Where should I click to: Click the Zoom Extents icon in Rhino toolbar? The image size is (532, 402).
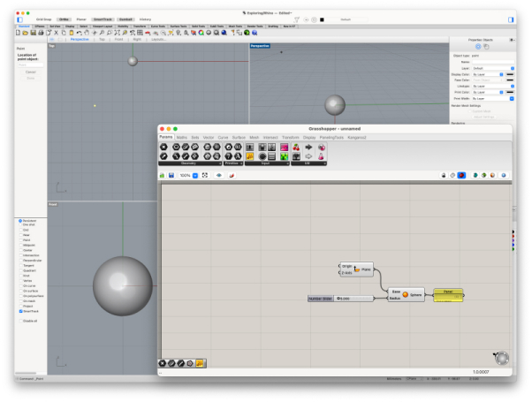click(117, 33)
